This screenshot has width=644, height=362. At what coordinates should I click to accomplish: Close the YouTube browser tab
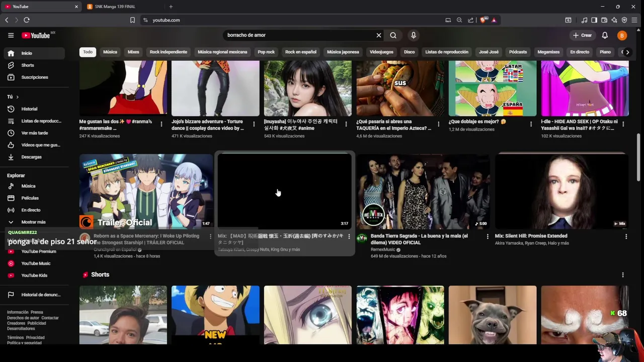coord(76,7)
